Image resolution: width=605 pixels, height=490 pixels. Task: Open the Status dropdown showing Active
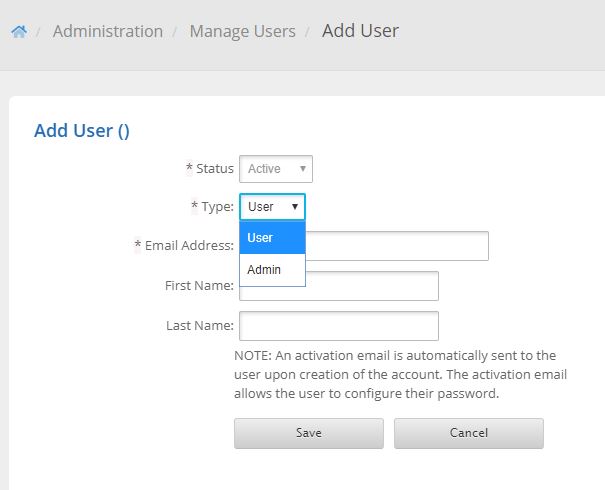(276, 169)
